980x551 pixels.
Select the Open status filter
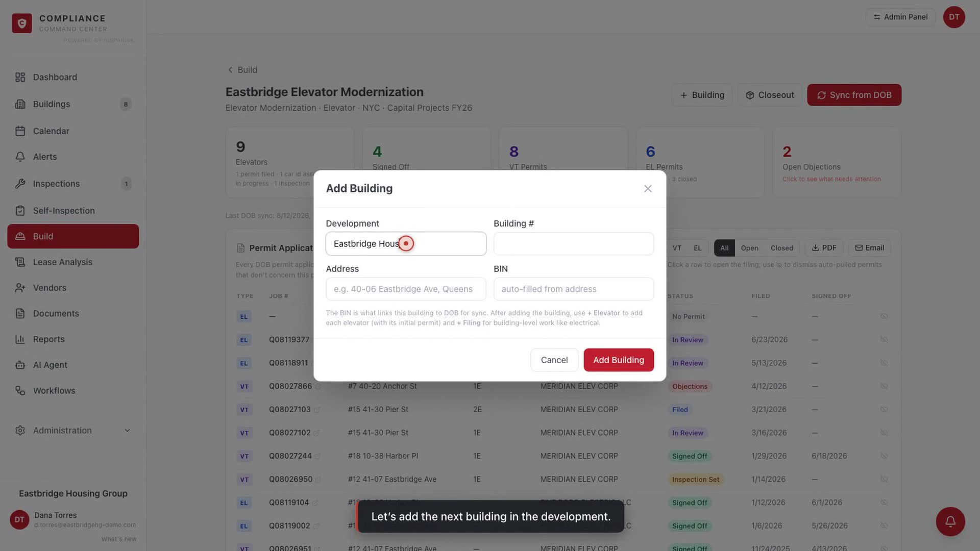point(749,248)
